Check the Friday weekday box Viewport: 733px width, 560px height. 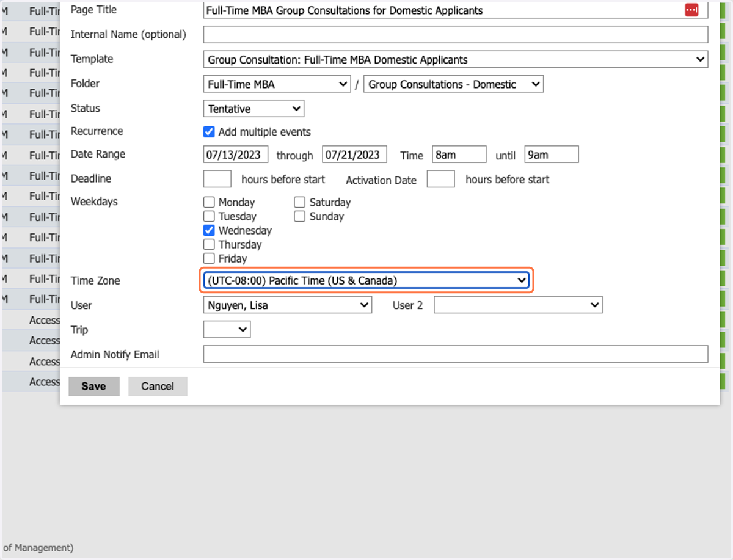(209, 258)
